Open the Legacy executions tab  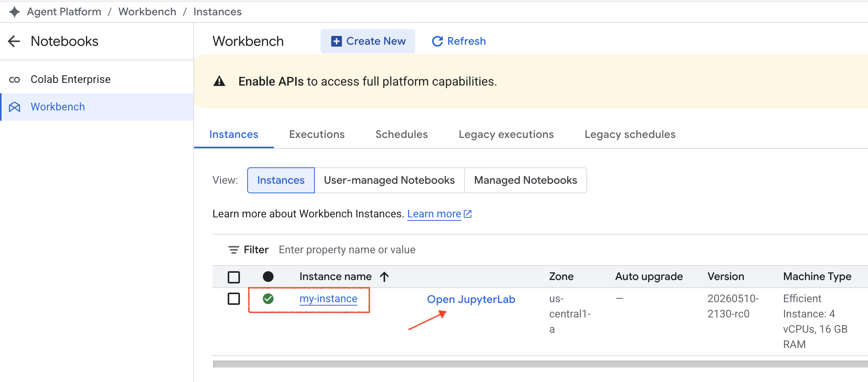506,134
